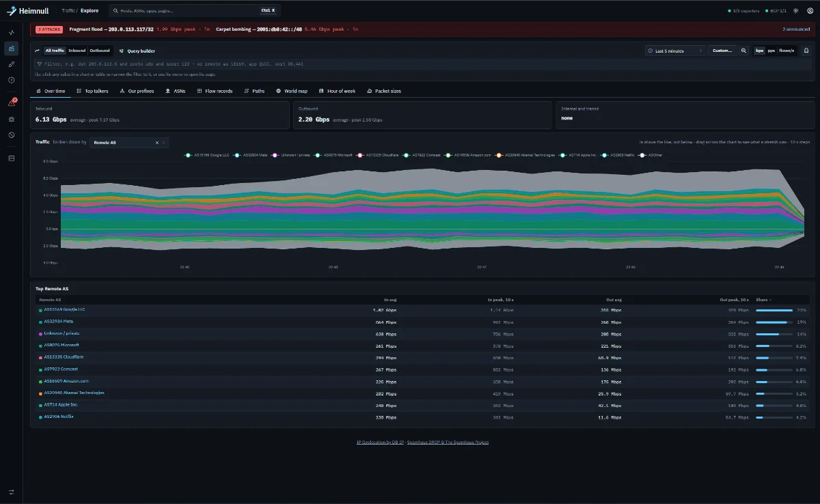Select Outbound traffic direction

100,51
